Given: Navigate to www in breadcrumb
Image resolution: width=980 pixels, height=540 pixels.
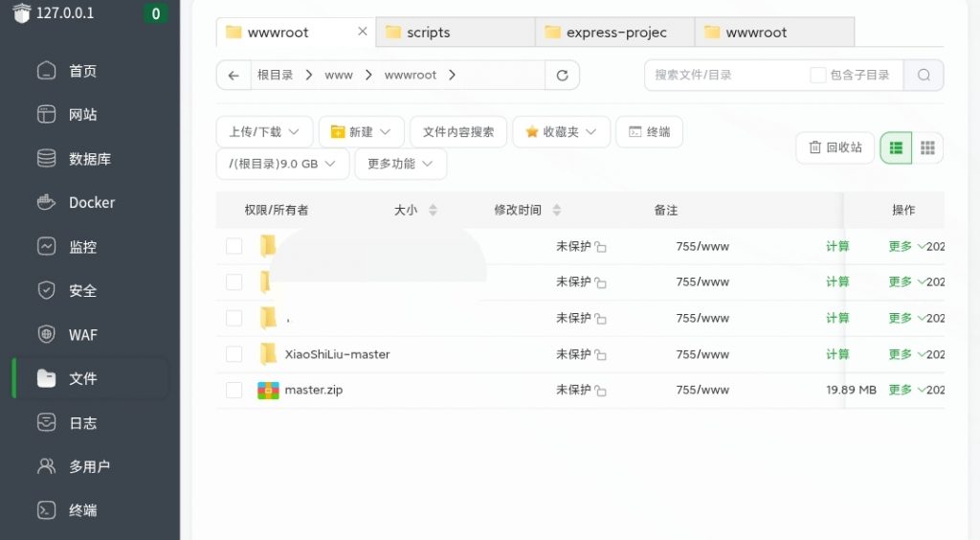Looking at the screenshot, I should tap(339, 75).
